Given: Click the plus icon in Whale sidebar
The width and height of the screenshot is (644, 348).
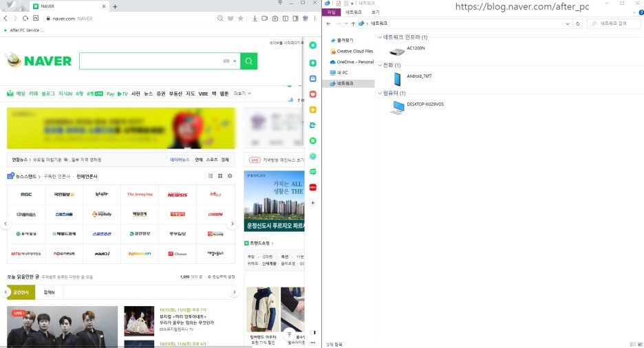Looking at the screenshot, I should pyautogui.click(x=312, y=203).
